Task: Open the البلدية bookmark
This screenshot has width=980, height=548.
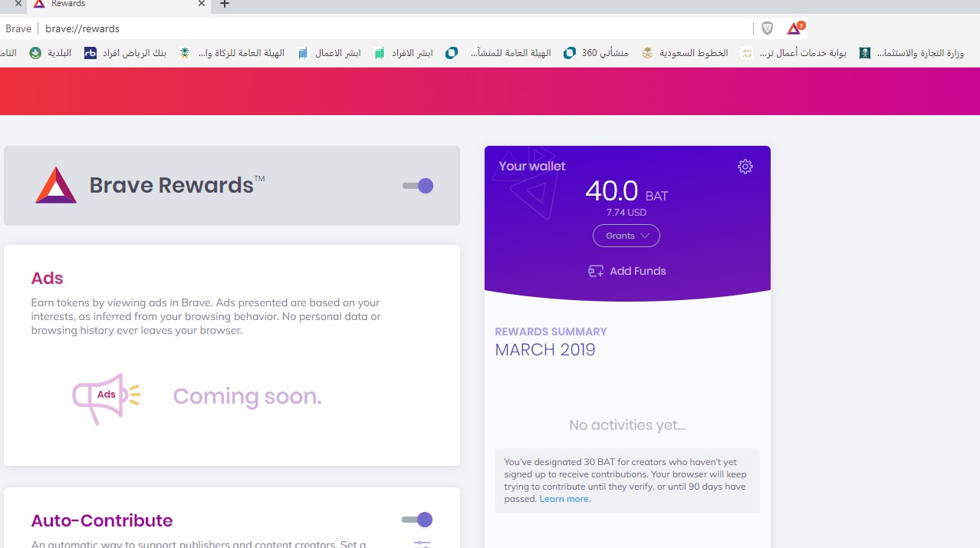Action: pos(51,53)
